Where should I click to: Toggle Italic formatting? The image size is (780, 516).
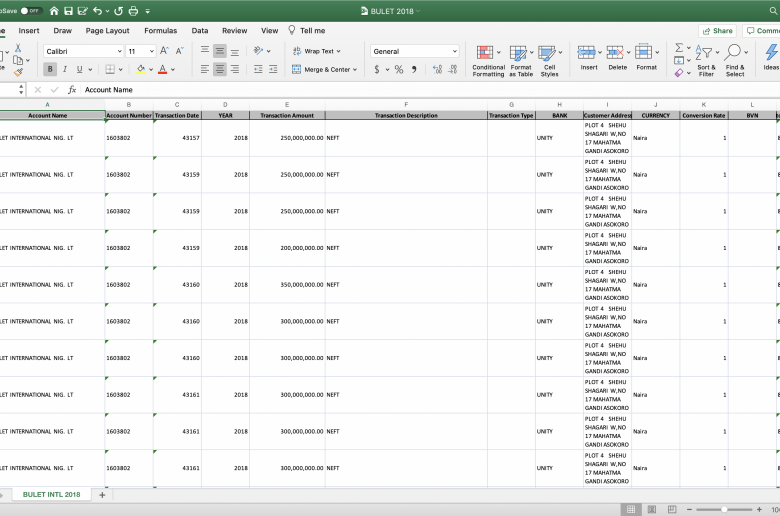pyautogui.click(x=65, y=69)
